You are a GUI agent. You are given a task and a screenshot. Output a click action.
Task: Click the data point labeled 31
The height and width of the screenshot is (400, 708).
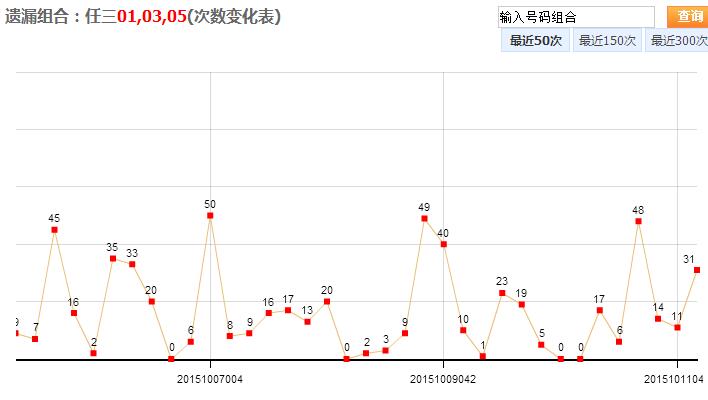(x=697, y=270)
